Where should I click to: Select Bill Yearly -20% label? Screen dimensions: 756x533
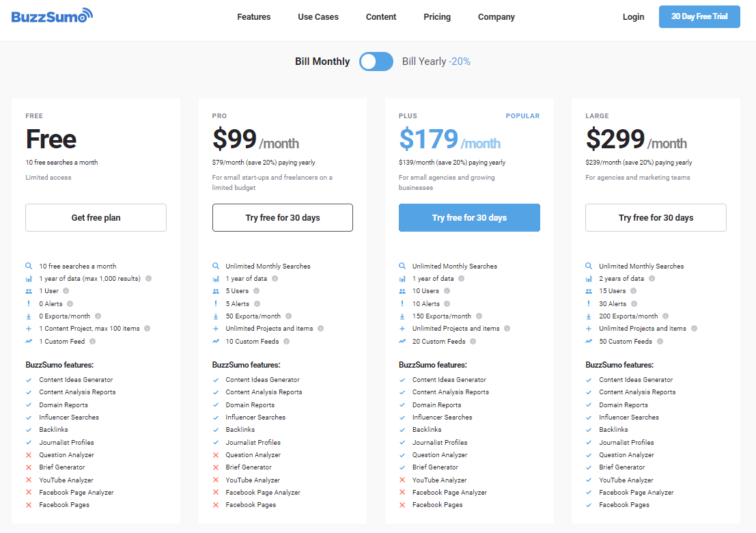[436, 61]
